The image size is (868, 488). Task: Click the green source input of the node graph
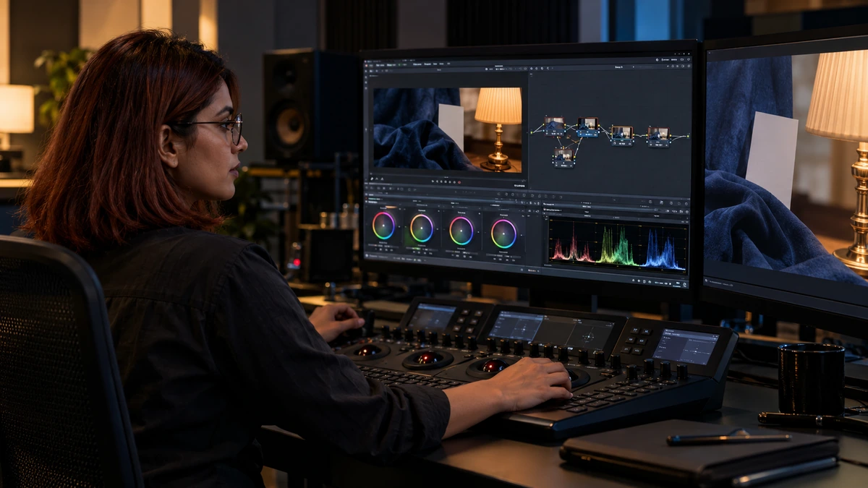(533, 132)
